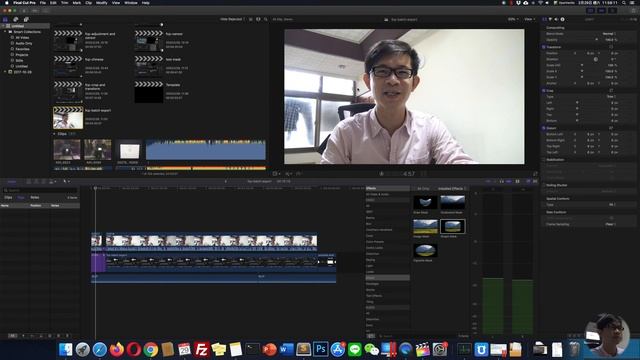640x360 pixels.
Task: Open the viewer zoom percentage dropdown
Action: [513, 19]
